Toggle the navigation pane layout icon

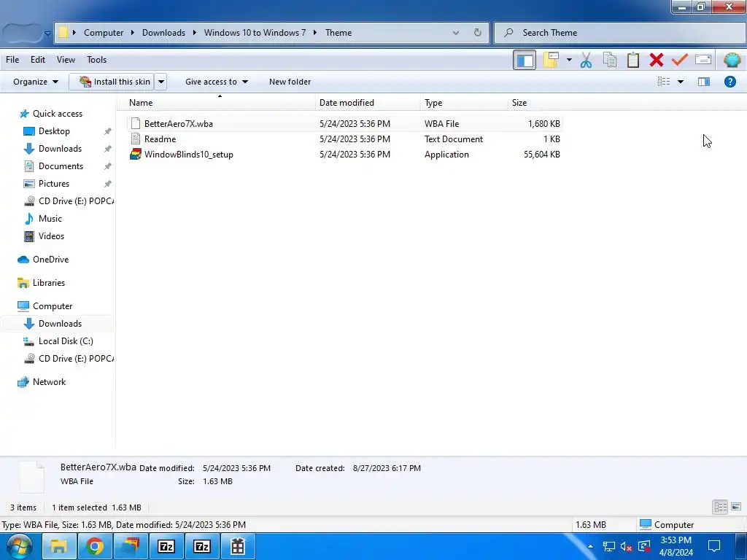[x=525, y=60]
